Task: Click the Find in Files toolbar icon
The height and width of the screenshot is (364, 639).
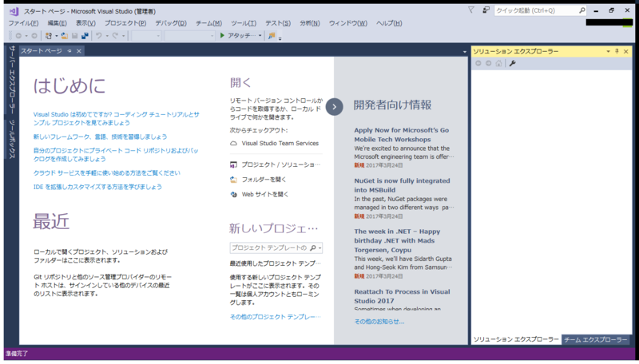Action: pos(272,36)
